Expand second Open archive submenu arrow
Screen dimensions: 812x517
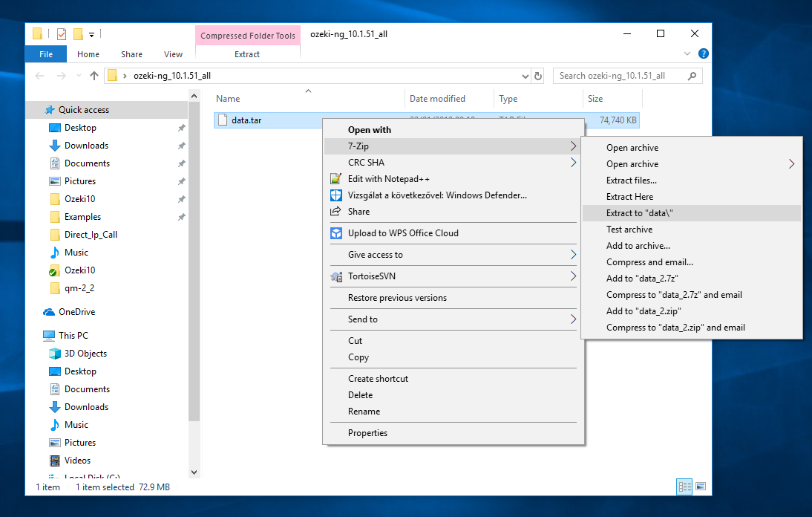[791, 163]
